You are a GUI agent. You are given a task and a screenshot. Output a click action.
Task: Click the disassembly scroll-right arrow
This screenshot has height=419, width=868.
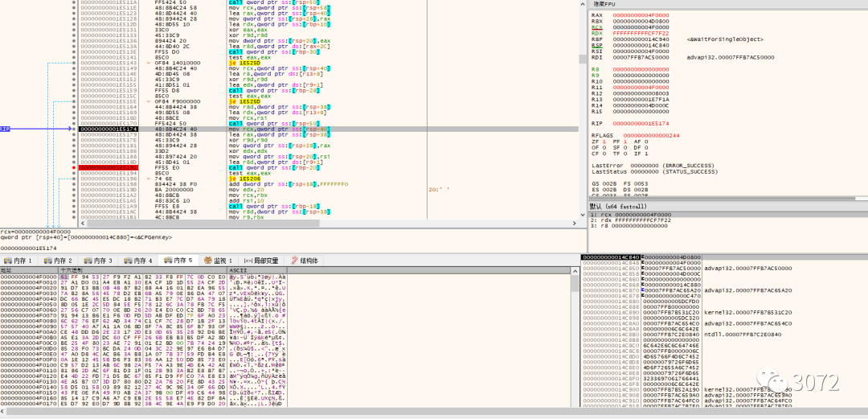pyautogui.click(x=575, y=224)
